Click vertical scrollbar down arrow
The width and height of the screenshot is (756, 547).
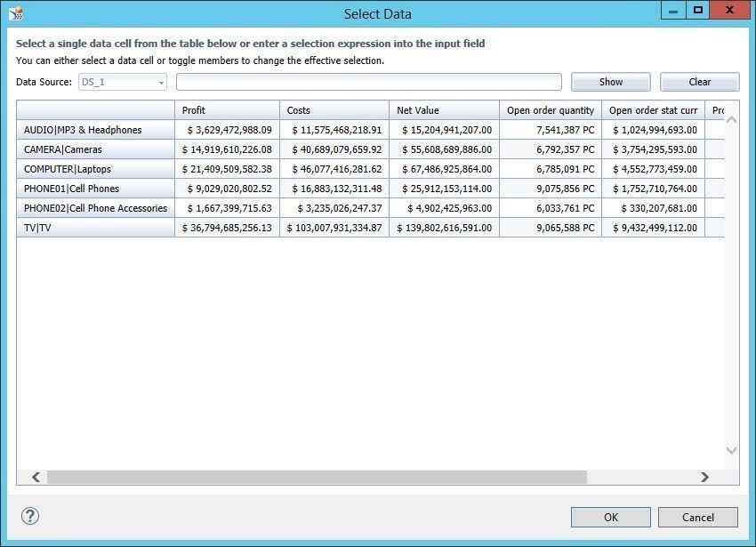[x=731, y=451]
